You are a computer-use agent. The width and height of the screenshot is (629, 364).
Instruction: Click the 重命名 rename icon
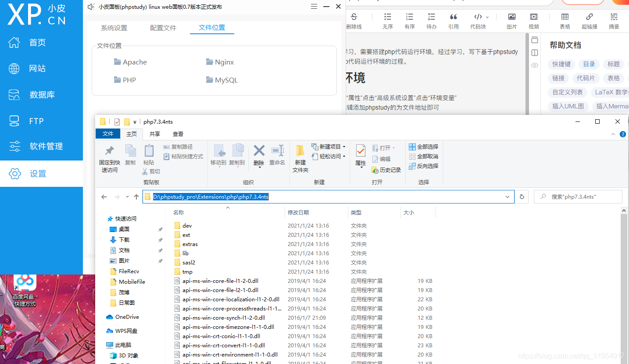(x=277, y=151)
